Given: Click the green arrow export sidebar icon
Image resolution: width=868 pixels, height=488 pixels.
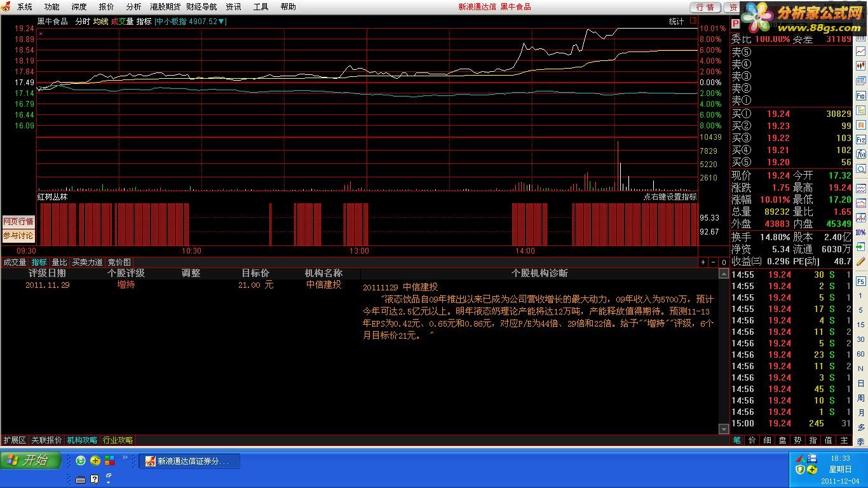Looking at the screenshot, I should tap(861, 247).
